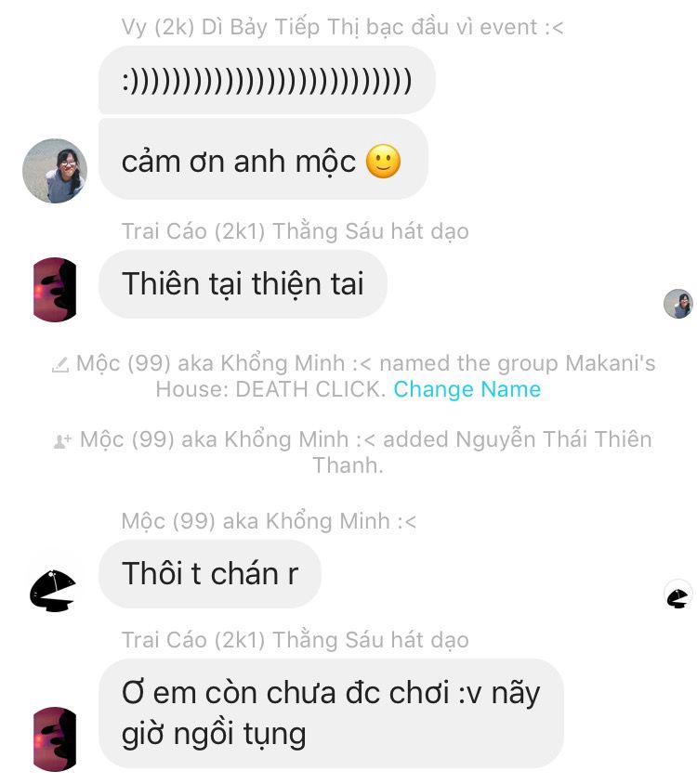Select the "Ơ em còn chưa đc chơi" bubble
Image resolution: width=697 pixels, height=784 pixels.
(x=331, y=713)
